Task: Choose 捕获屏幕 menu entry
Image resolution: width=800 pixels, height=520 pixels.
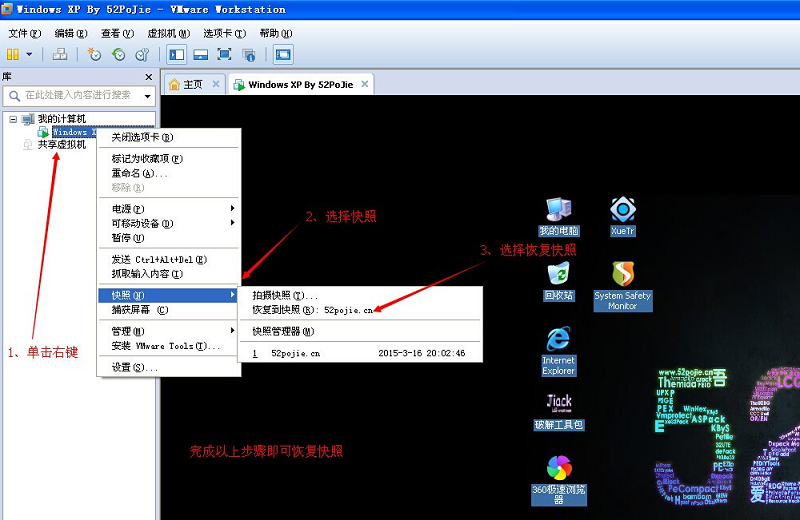Action: click(168, 310)
